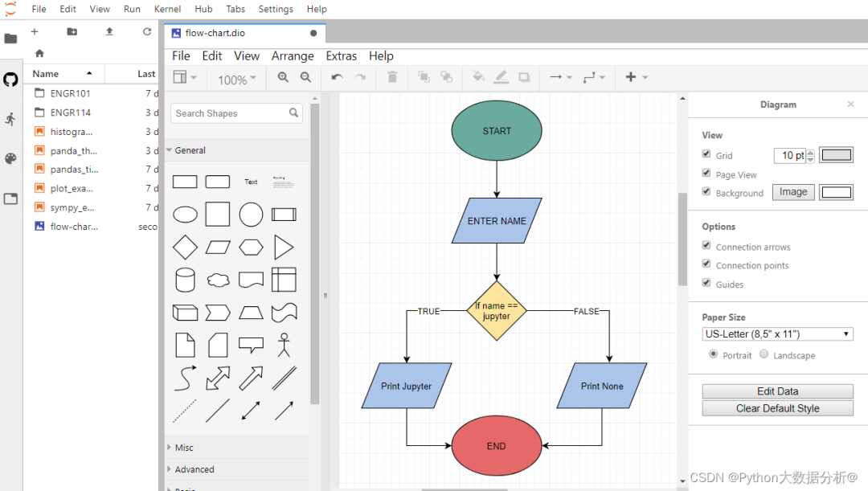The height and width of the screenshot is (491, 868).
Task: Select the diamond shape in General palette
Action: (x=185, y=247)
